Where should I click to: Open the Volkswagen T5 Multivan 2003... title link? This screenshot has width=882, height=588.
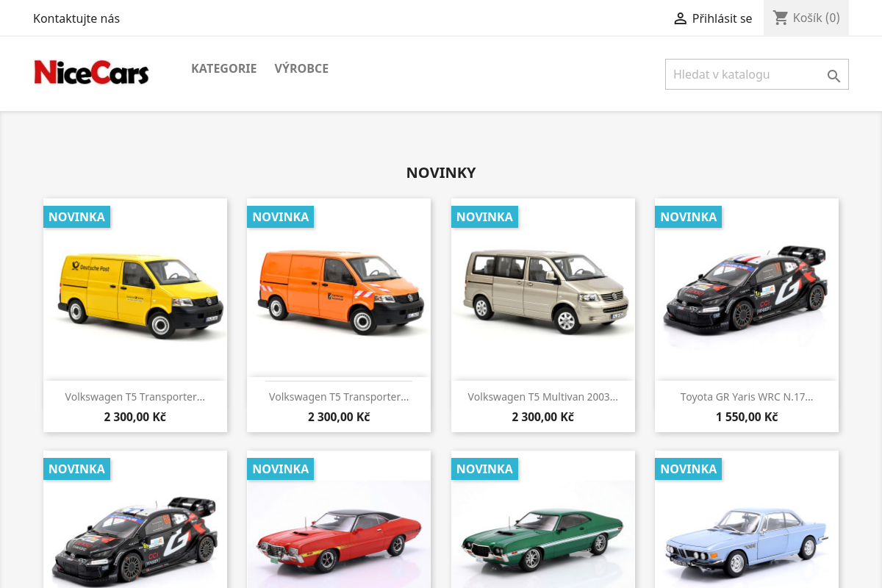543,397
